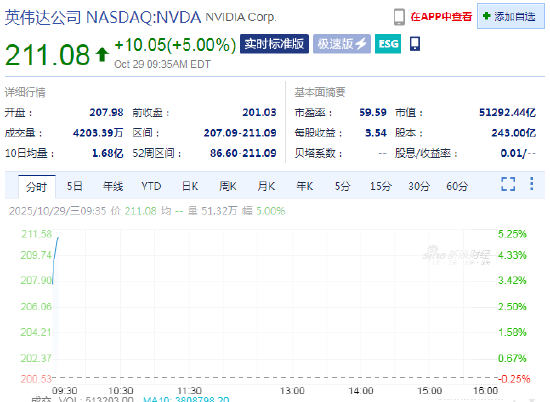Click the 前收盘 value 201.03

point(259,112)
